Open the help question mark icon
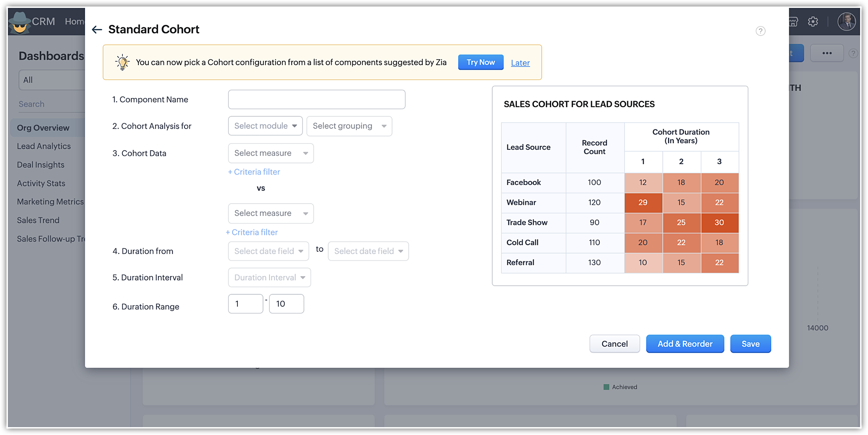The image size is (868, 435). pos(760,31)
